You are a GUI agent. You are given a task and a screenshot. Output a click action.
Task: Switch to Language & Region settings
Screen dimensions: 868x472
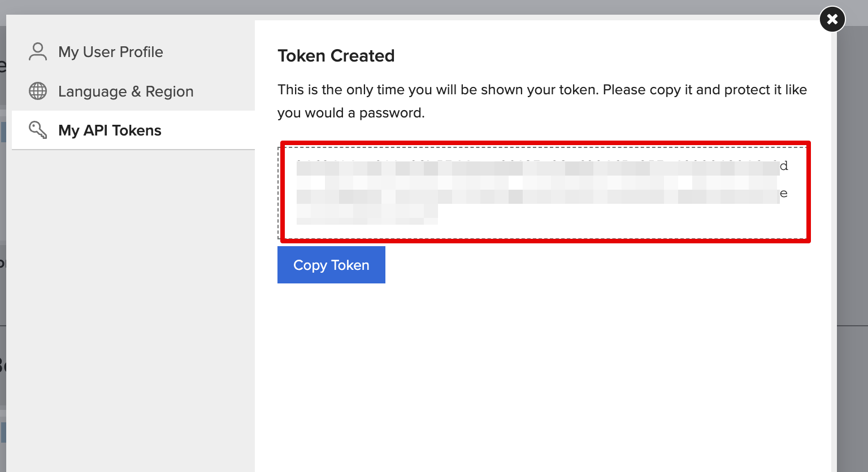click(x=125, y=91)
